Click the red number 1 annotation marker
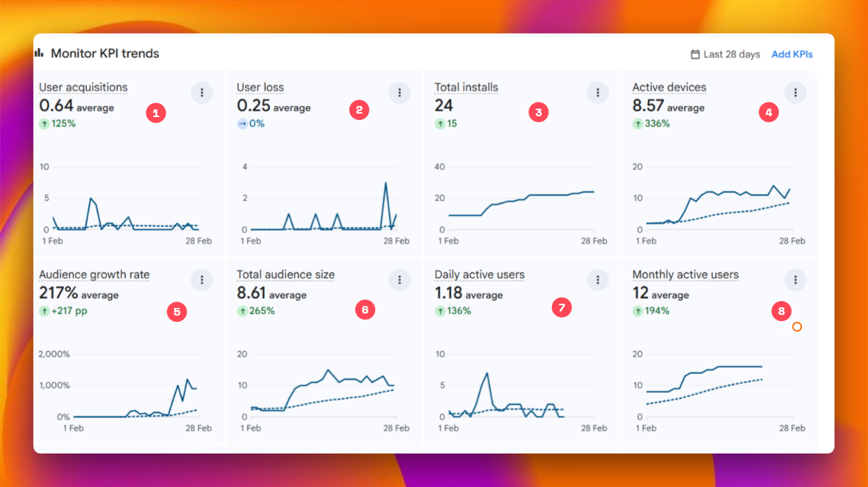This screenshot has height=487, width=868. click(x=155, y=112)
